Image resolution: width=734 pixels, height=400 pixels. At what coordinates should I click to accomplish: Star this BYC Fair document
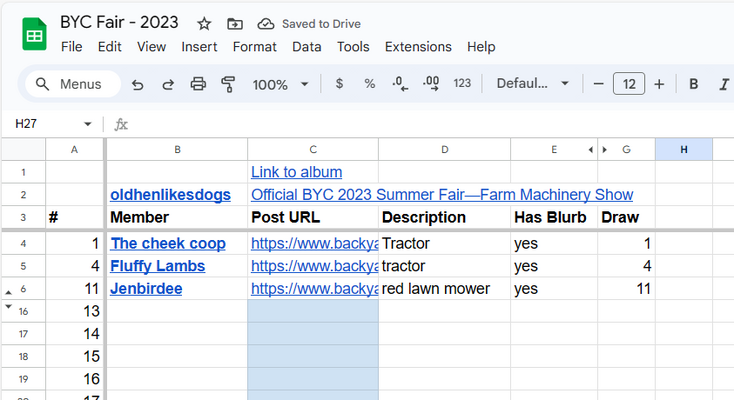pos(204,23)
